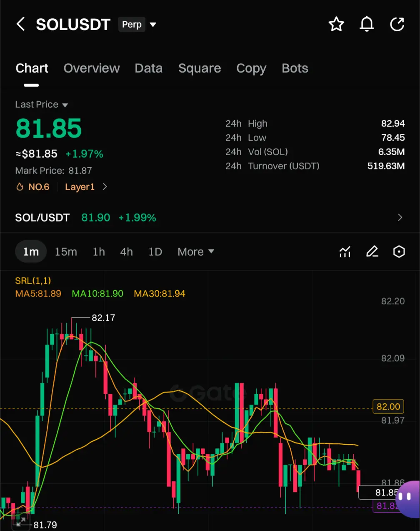Screen dimensions: 420x531
Task: Tap the 82.00 orange price line tag
Action: click(x=388, y=406)
